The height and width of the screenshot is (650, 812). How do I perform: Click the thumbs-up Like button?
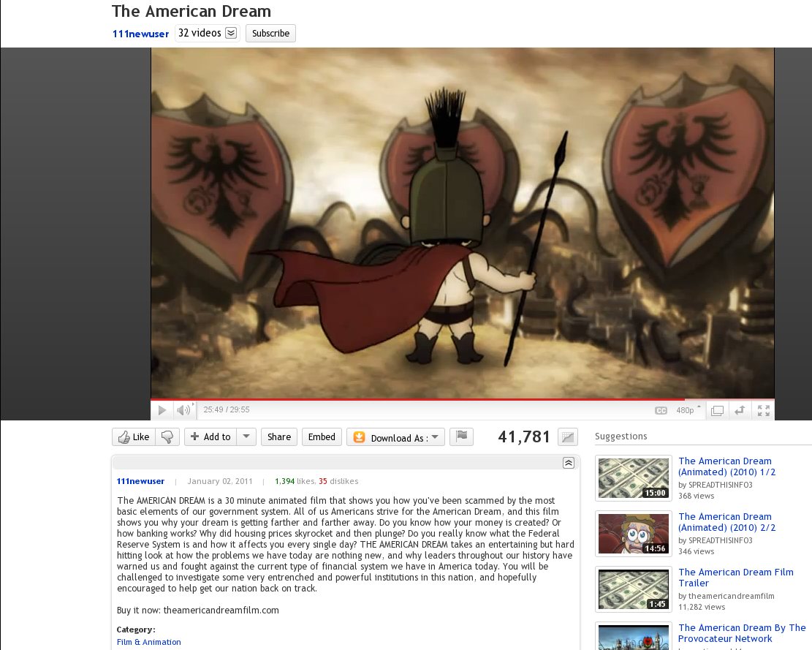(x=134, y=437)
